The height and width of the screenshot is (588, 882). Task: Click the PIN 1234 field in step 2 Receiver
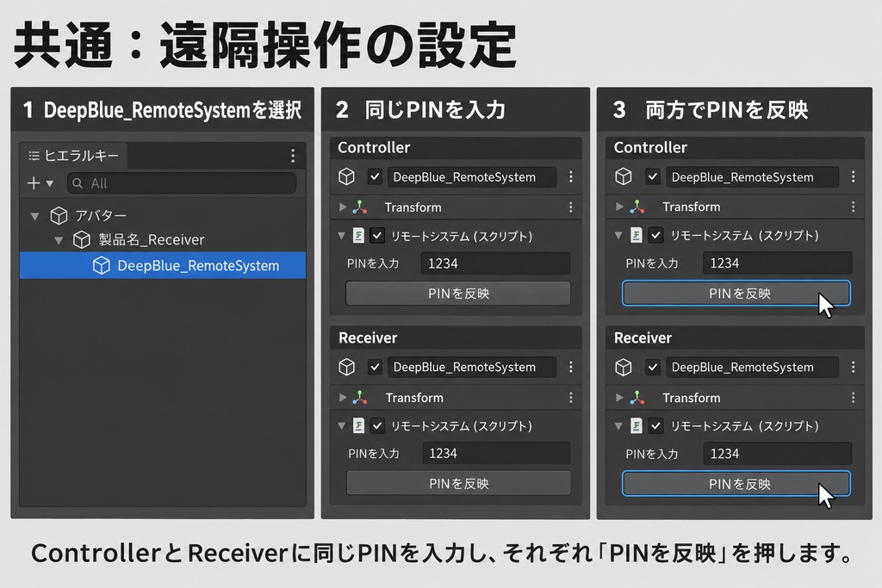pos(496,454)
